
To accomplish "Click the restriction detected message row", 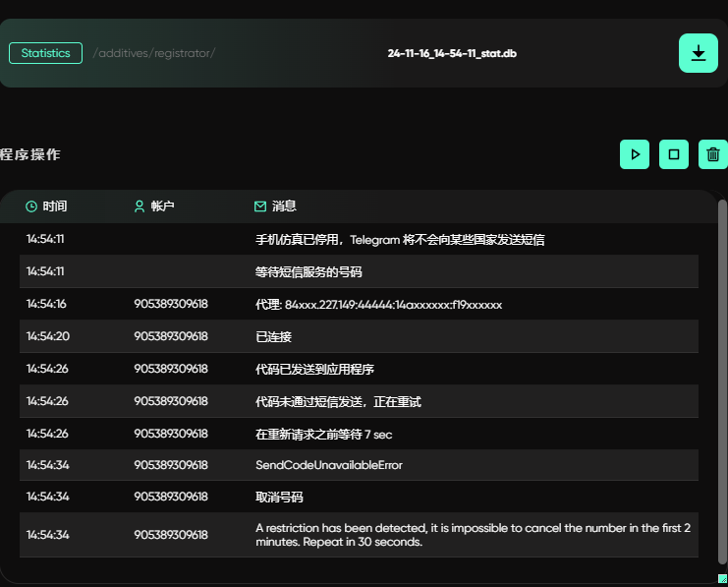I will pyautogui.click(x=472, y=535).
